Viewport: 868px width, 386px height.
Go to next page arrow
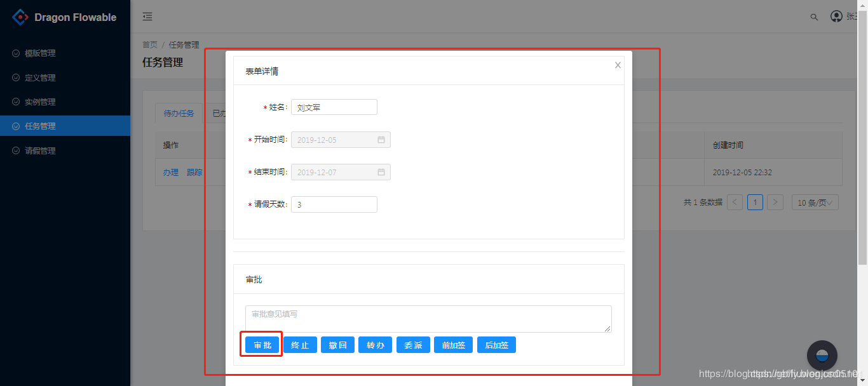tap(775, 203)
